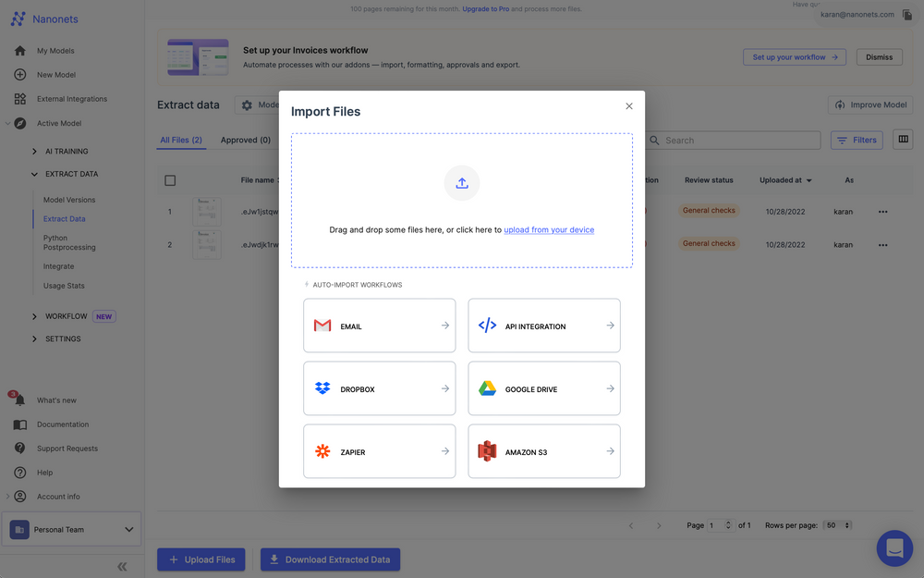
Task: Toggle the select-all checkbox in the file table
Action: point(170,180)
